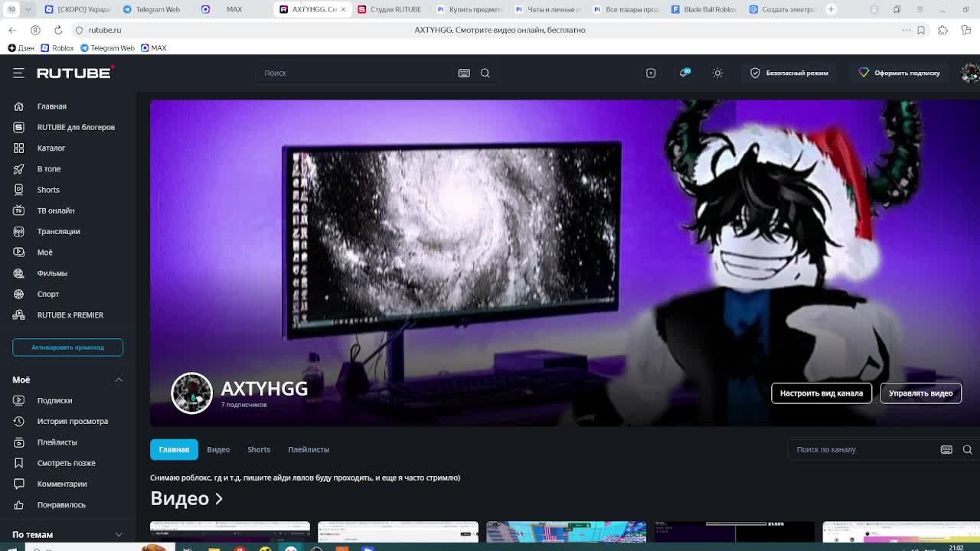Click Активировать промокод button

coord(67,347)
